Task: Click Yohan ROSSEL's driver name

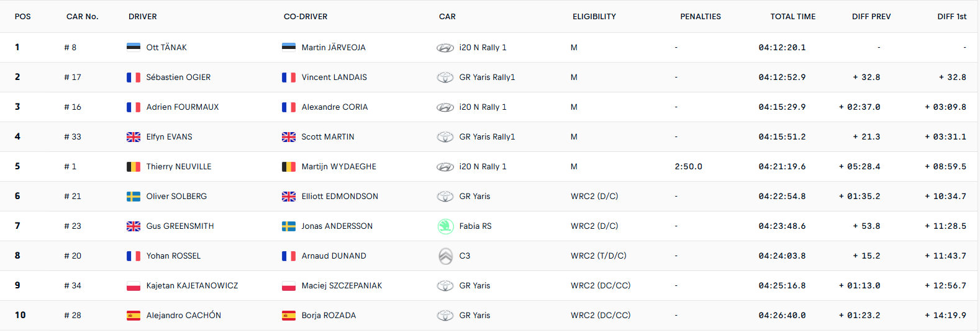Action: (173, 255)
